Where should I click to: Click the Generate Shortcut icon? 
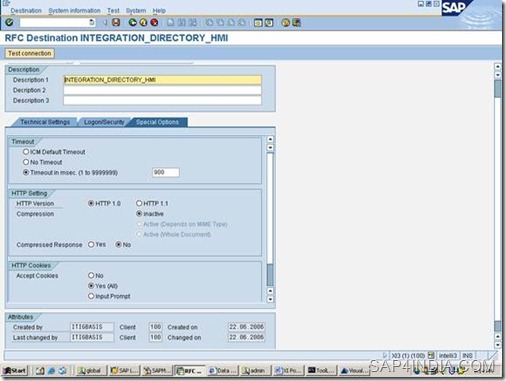269,22
